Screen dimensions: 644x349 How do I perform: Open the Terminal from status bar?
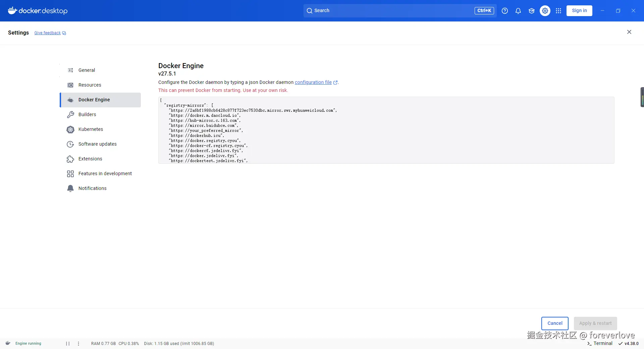coord(600,343)
